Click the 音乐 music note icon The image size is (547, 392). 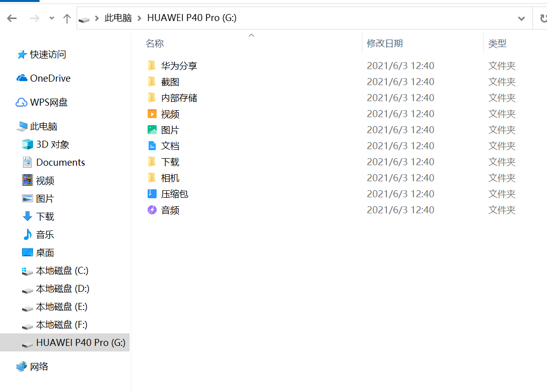(x=28, y=234)
